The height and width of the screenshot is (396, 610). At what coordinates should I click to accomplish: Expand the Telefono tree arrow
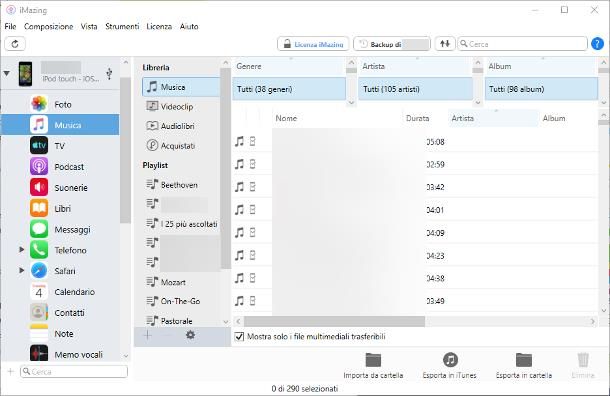tap(22, 249)
